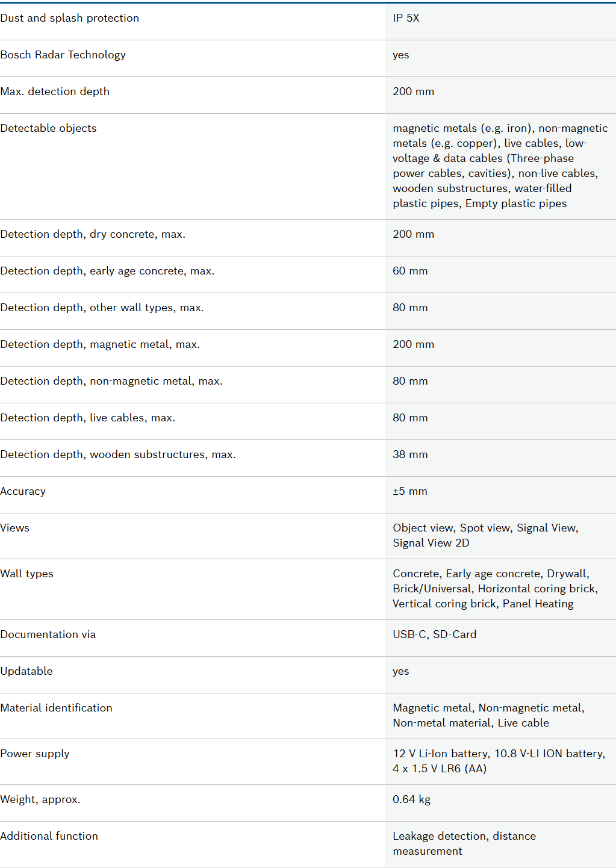
Task: Click the "38 mm" wooden substructures value
Action: [410, 454]
